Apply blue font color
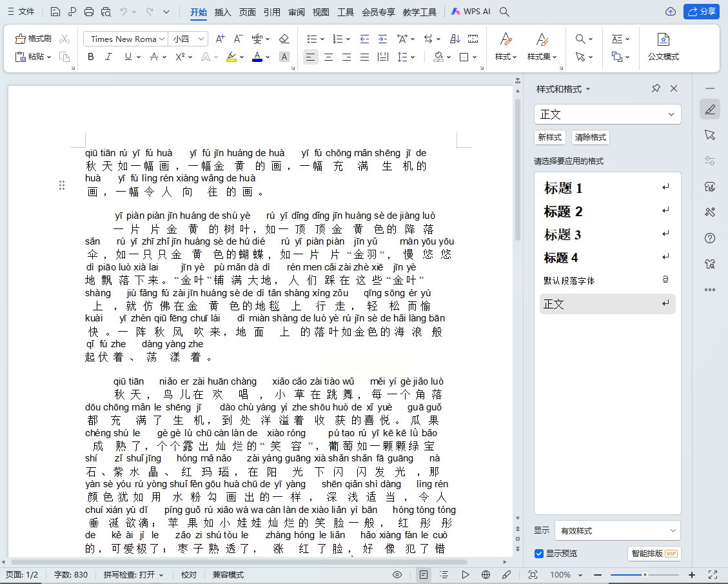728x584 pixels. [x=257, y=57]
